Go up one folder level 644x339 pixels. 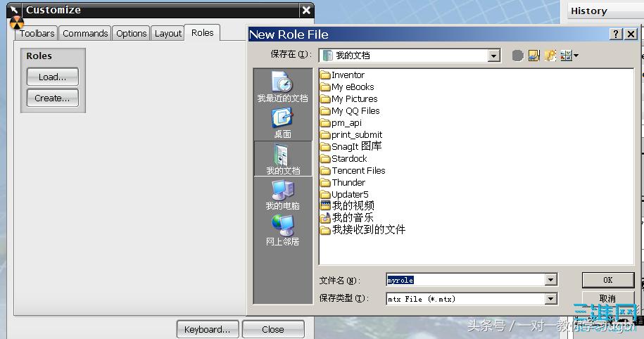pos(534,56)
